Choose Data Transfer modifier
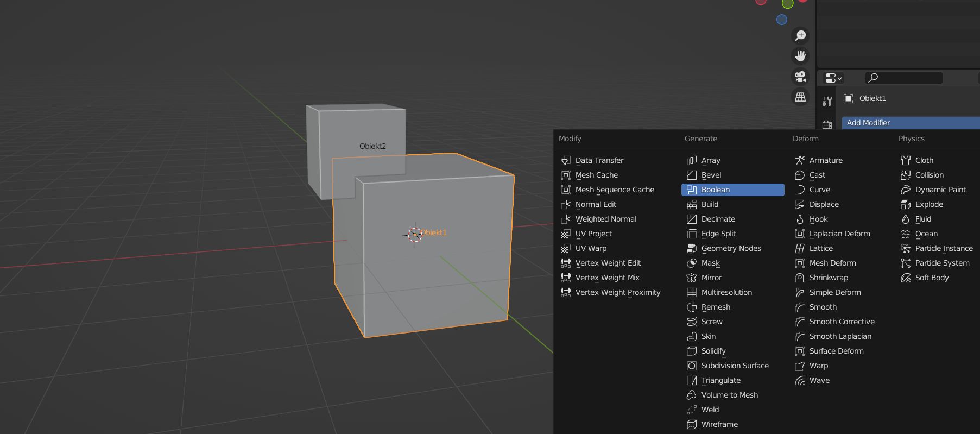980x434 pixels. pyautogui.click(x=599, y=160)
